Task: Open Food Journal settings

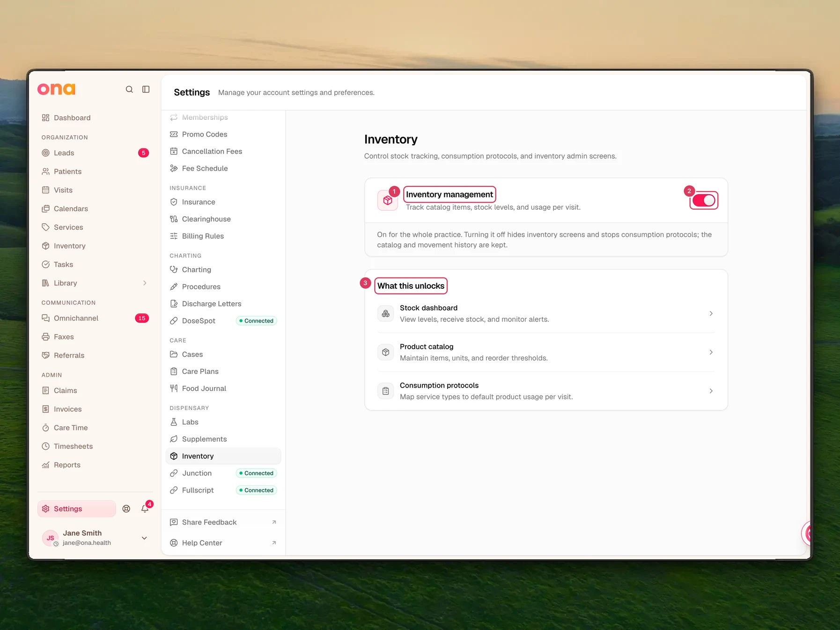Action: pyautogui.click(x=223, y=389)
